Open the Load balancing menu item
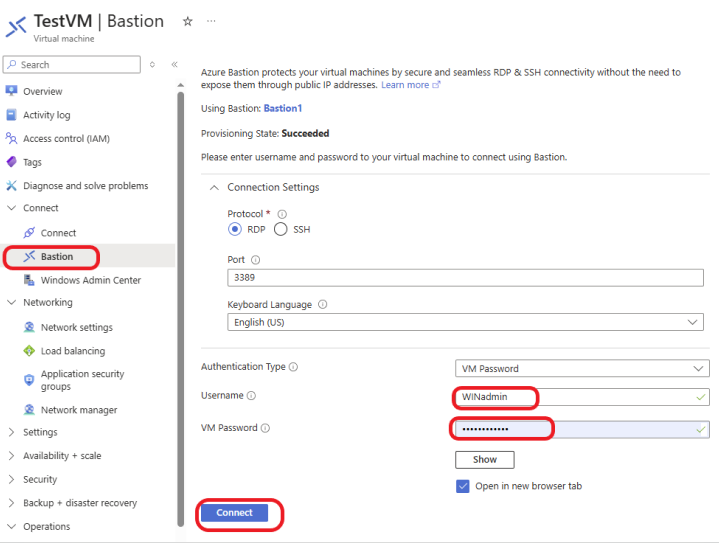This screenshot has width=719, height=543. coord(73,351)
